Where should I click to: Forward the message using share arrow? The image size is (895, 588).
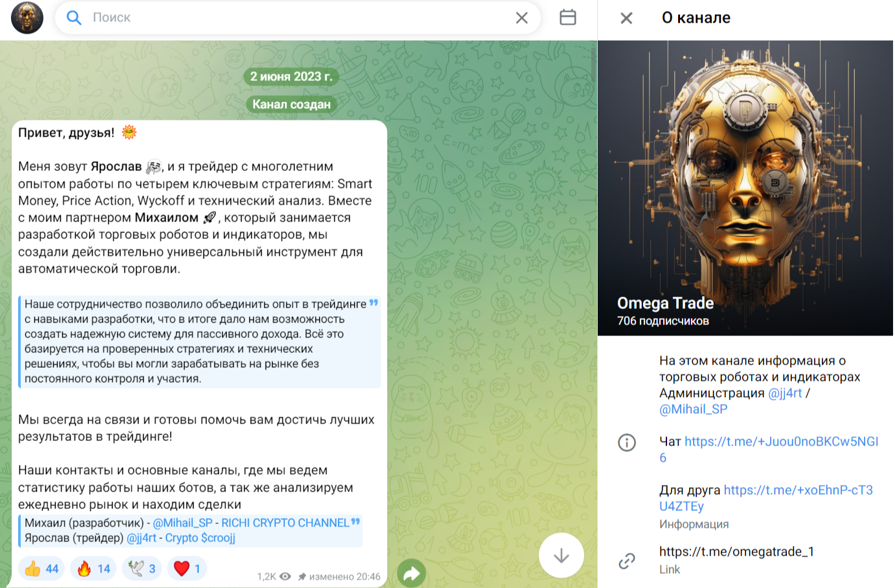412,573
